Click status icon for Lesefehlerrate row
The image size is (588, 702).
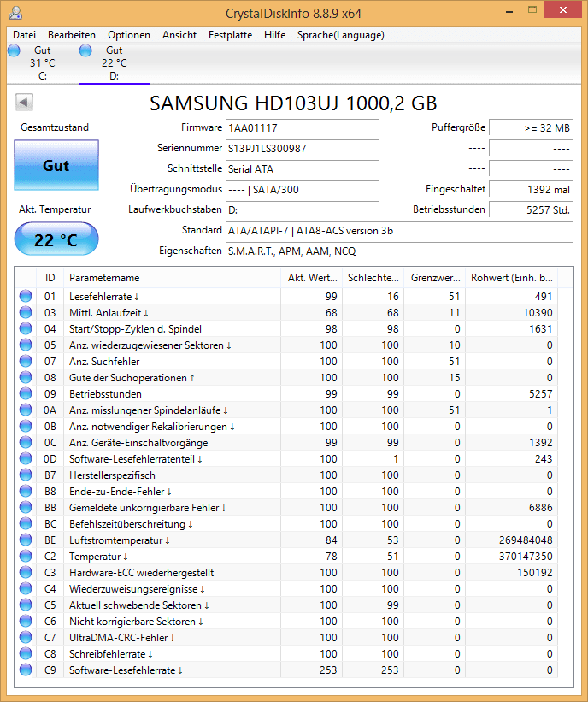coord(26,297)
